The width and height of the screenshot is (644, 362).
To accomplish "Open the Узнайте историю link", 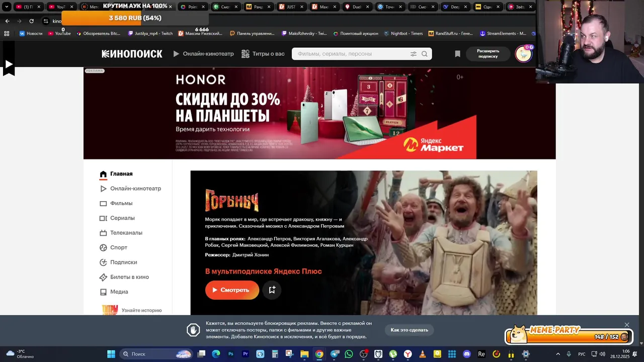I will (x=141, y=310).
